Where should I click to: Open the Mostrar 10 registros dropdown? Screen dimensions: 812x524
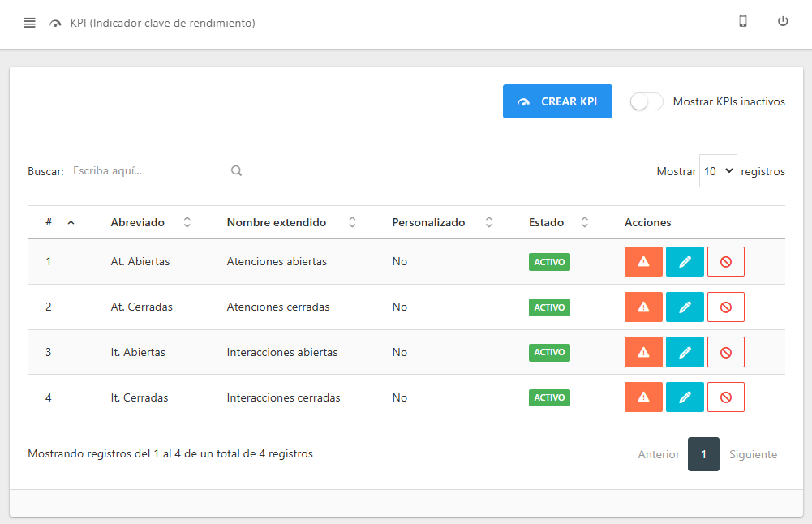click(x=718, y=170)
